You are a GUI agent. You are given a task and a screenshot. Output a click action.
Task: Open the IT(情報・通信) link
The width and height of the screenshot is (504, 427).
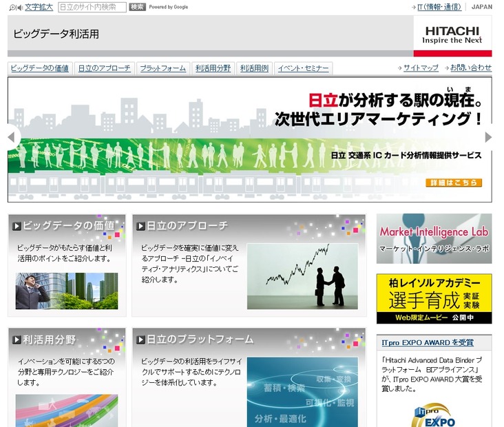pos(439,7)
